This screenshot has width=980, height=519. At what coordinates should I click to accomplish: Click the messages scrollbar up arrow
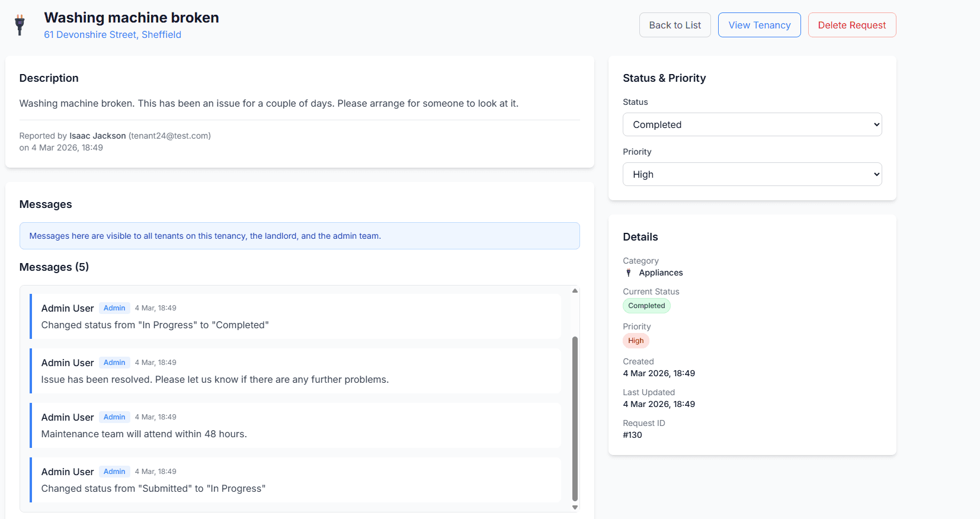[575, 291]
